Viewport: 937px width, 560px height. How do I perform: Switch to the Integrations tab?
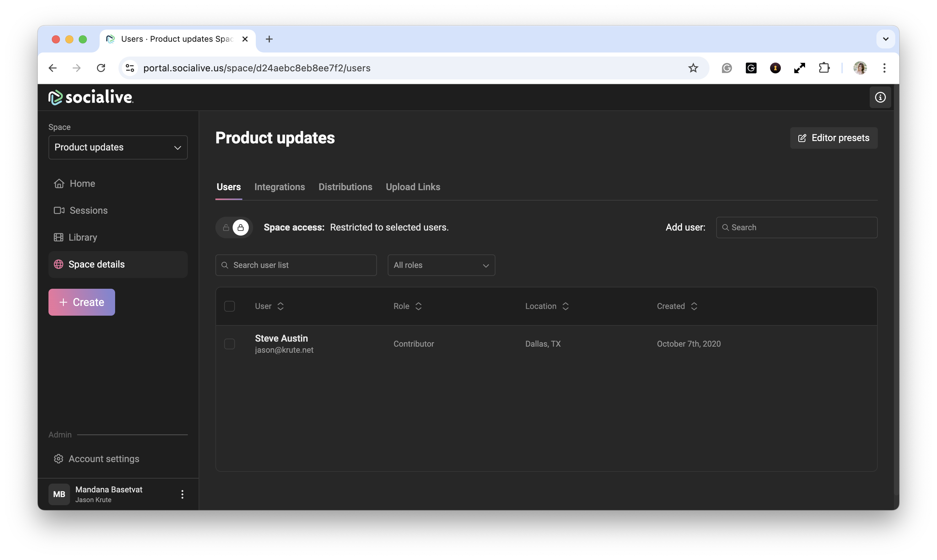pyautogui.click(x=279, y=187)
